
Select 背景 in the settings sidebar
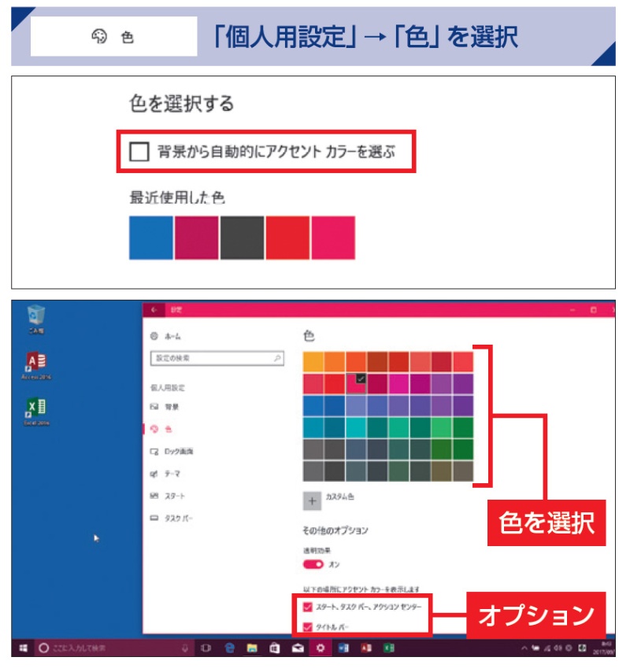[171, 407]
